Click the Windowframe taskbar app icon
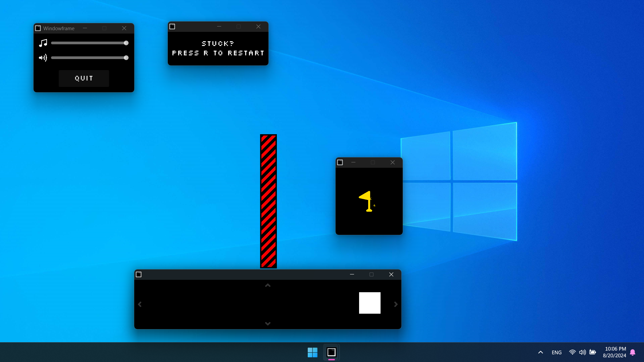 [x=332, y=352]
